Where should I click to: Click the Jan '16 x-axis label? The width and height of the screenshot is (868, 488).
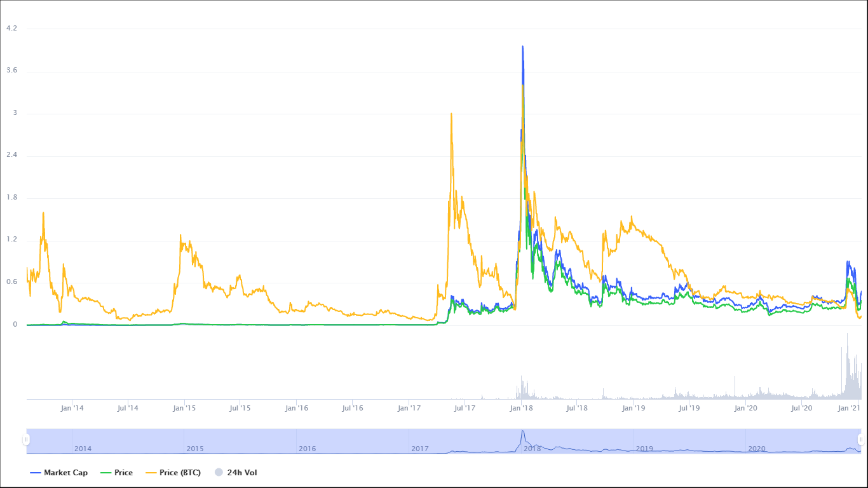coord(297,408)
